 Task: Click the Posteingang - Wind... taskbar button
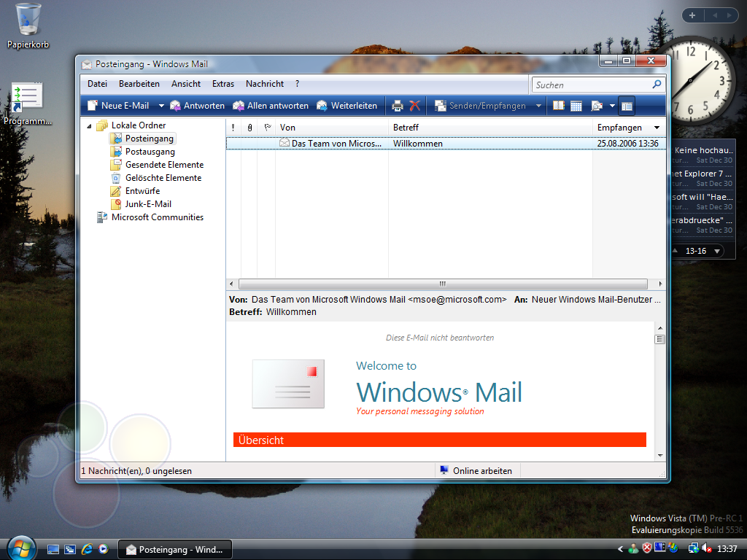(x=175, y=550)
